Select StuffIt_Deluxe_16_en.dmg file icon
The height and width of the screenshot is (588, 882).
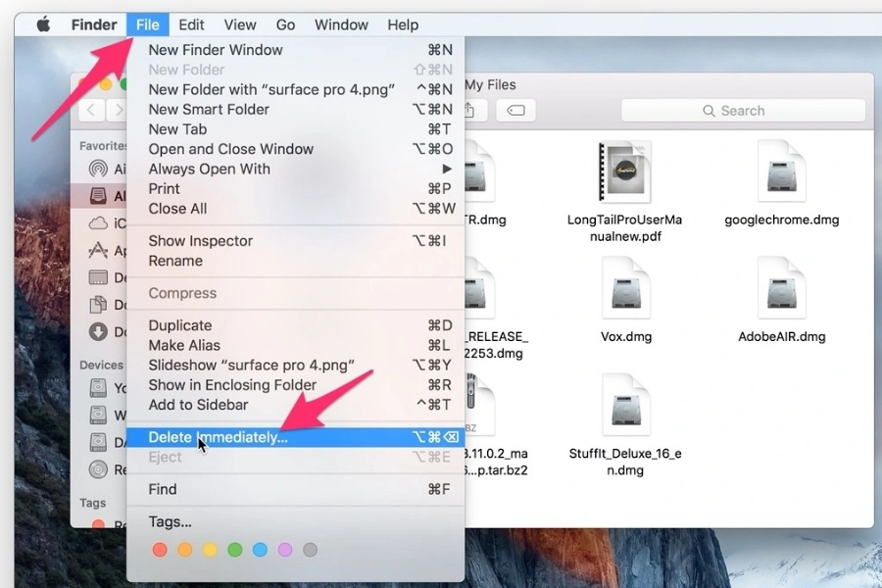[x=626, y=405]
